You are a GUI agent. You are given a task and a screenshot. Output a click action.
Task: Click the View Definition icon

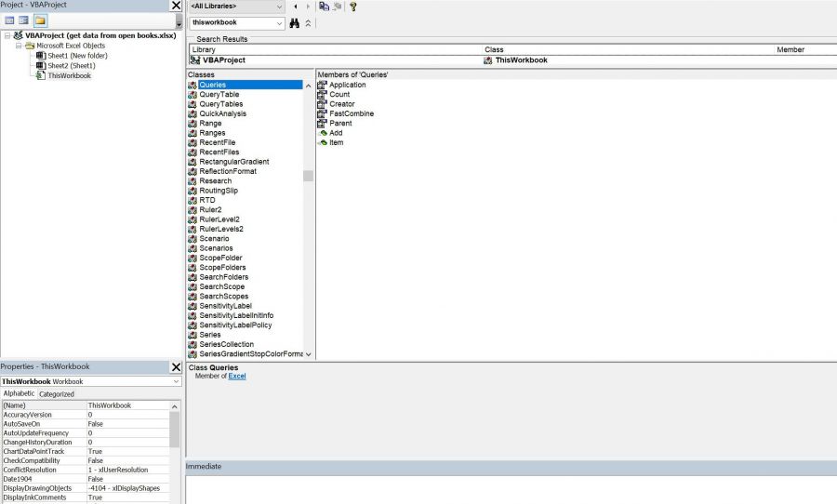coord(338,7)
